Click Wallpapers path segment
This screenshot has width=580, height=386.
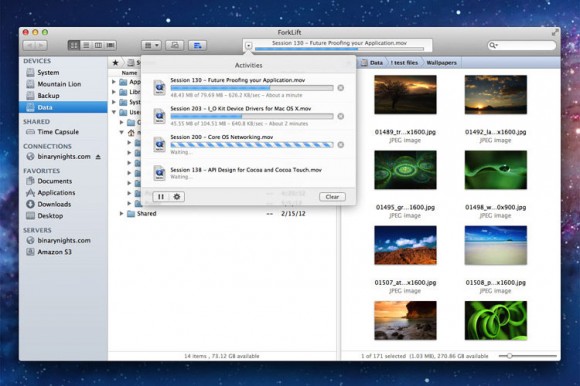441,63
